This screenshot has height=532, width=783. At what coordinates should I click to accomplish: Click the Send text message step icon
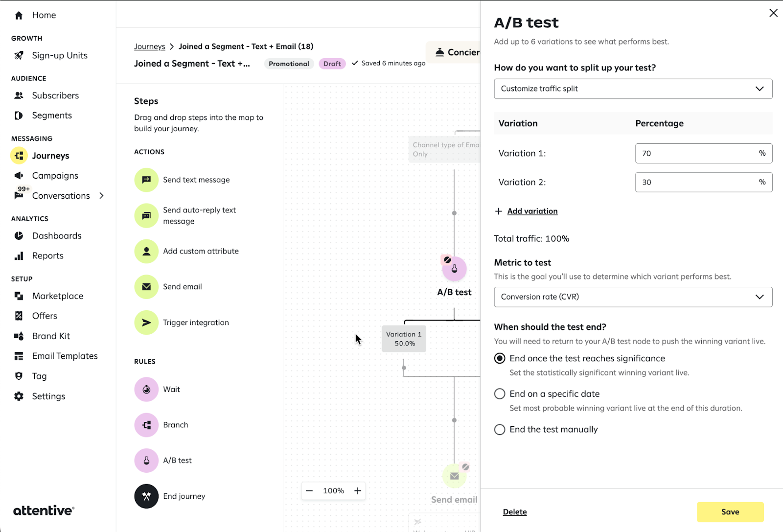pyautogui.click(x=146, y=180)
